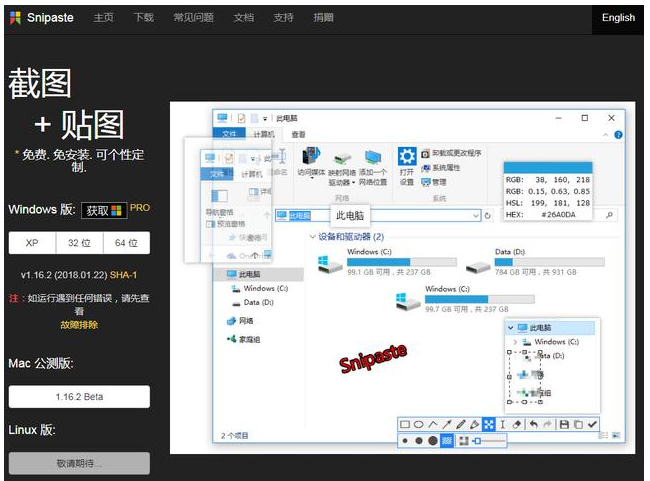Select the arrow annotation tool

coord(447,424)
